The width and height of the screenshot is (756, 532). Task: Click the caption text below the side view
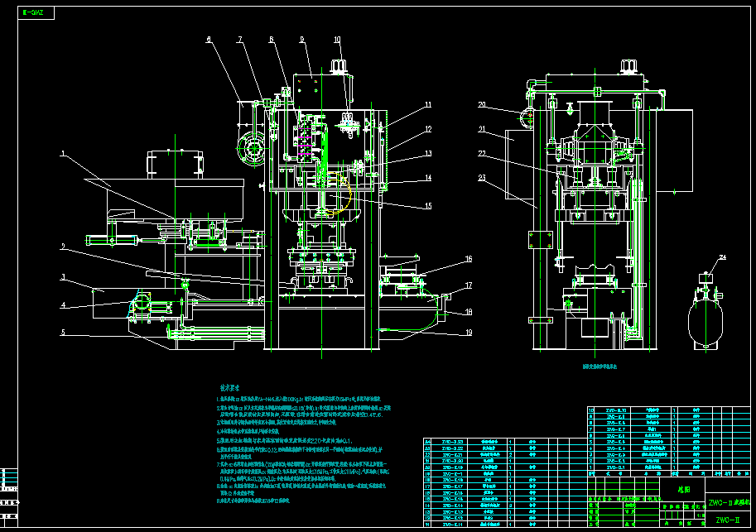[x=600, y=367]
